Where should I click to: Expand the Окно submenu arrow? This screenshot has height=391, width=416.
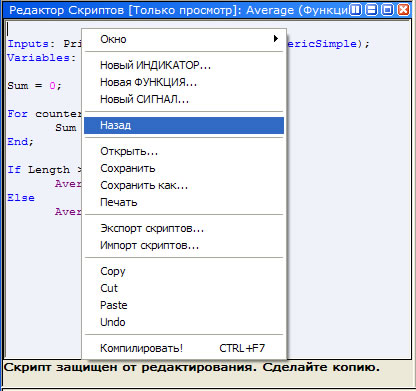point(276,39)
